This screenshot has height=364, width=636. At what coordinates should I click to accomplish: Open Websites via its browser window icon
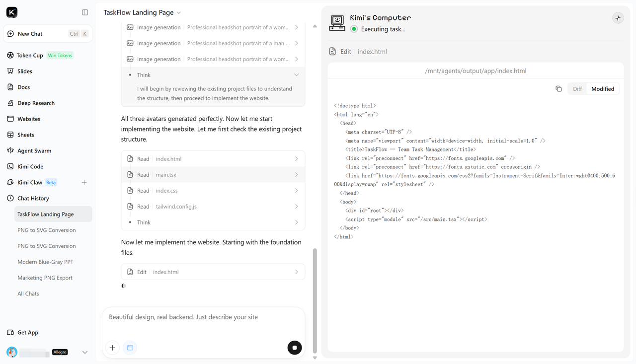pyautogui.click(x=10, y=119)
